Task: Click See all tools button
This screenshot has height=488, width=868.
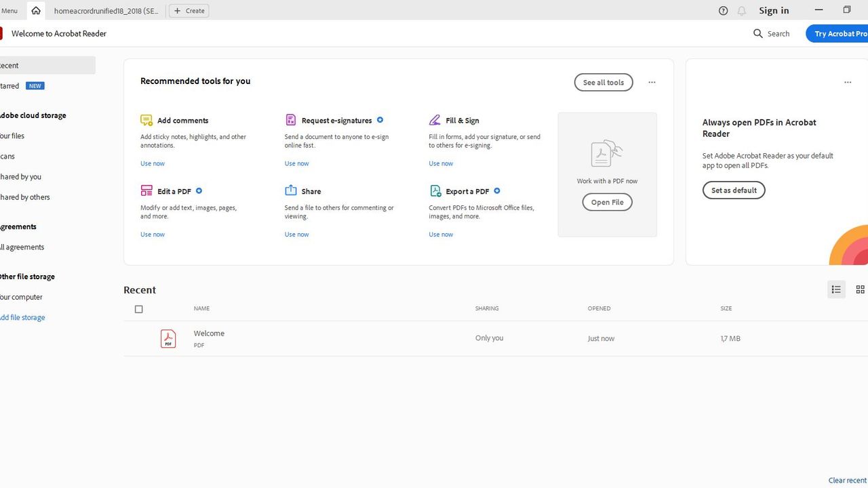Action: click(604, 82)
